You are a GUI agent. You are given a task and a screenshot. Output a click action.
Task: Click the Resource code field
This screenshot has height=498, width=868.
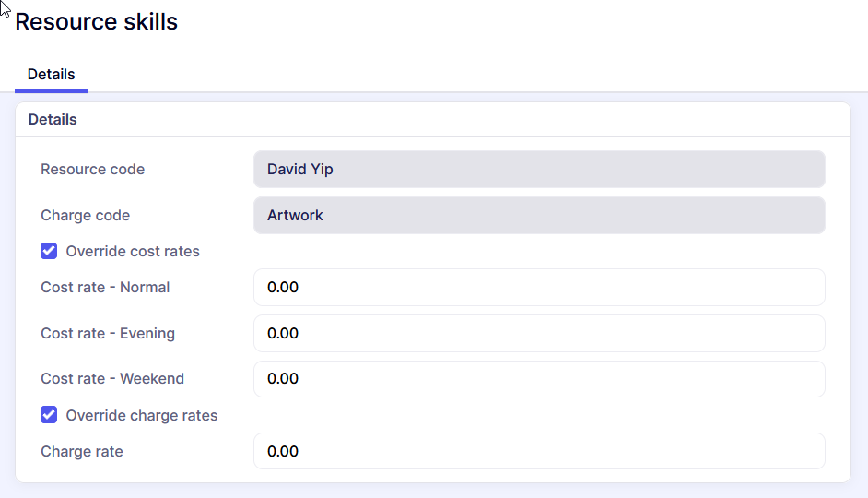tap(539, 170)
